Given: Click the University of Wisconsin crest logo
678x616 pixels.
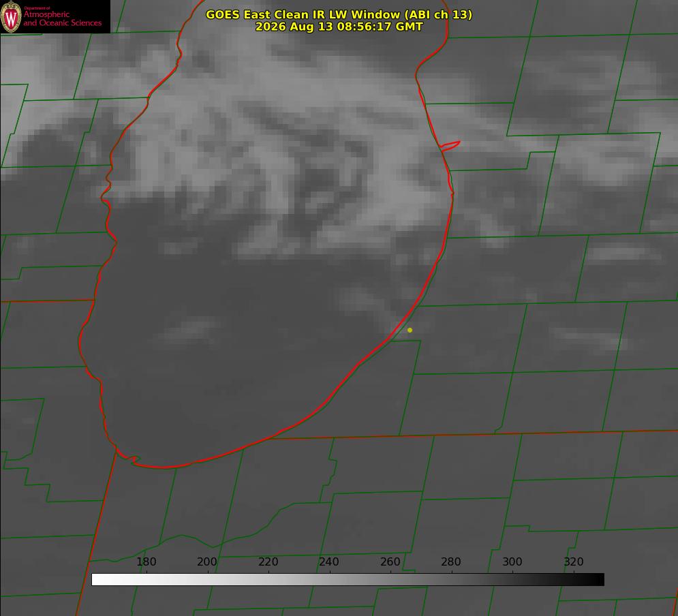Looking at the screenshot, I should coord(11,16).
